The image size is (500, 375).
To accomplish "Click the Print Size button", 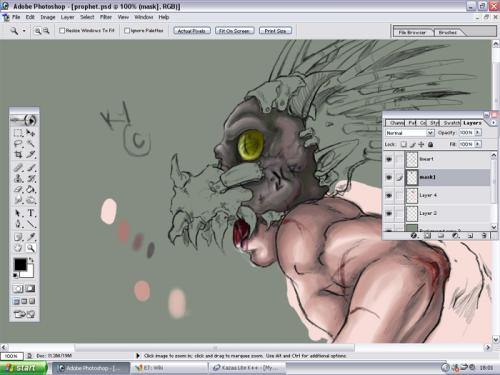I will 275,31.
